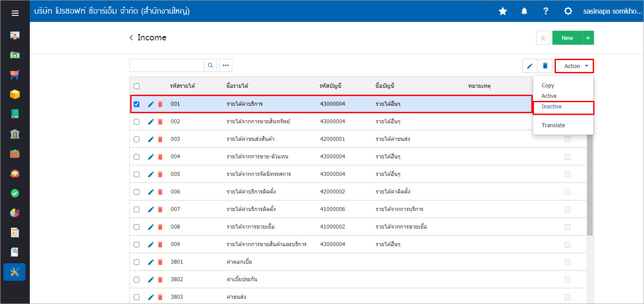644x304 pixels.
Task: Collapse the Action dropdown
Action: coord(574,66)
